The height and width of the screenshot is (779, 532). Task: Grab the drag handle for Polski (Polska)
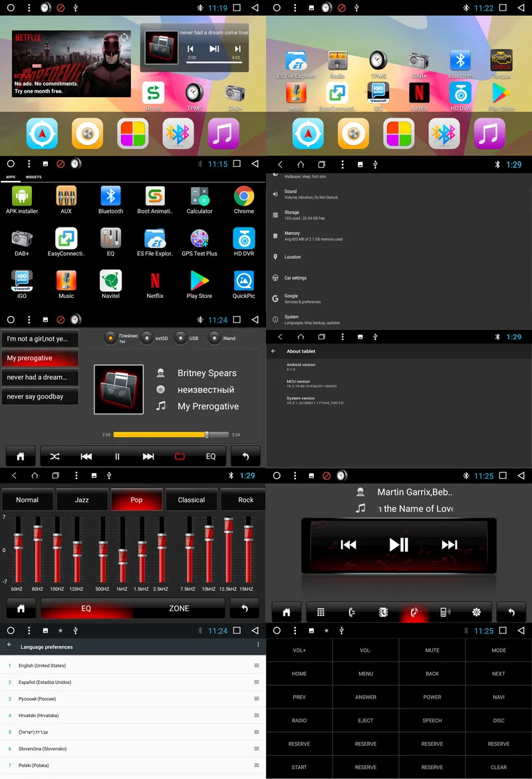pyautogui.click(x=256, y=765)
